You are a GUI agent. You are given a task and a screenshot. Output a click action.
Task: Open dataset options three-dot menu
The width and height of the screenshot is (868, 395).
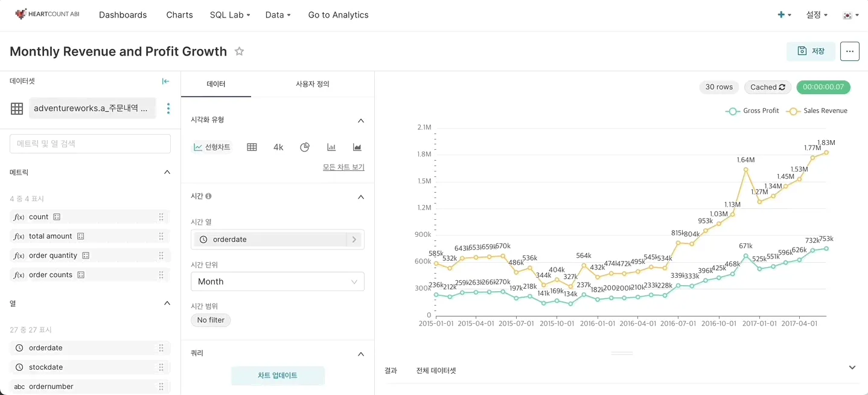point(168,109)
